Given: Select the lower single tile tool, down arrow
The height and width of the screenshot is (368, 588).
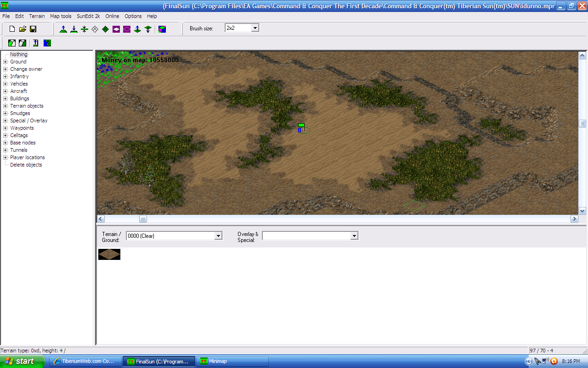Looking at the screenshot, I should 147,29.
